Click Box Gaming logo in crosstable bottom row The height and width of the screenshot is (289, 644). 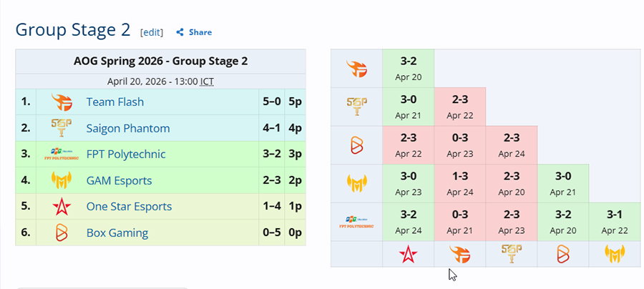click(563, 254)
